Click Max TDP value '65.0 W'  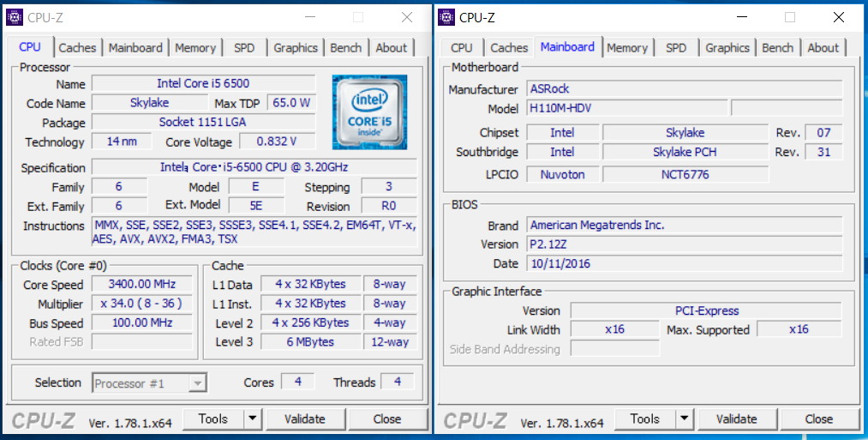coord(291,103)
